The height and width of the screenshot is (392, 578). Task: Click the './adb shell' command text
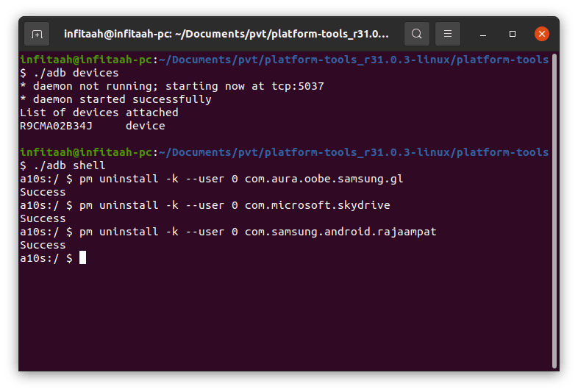(67, 165)
